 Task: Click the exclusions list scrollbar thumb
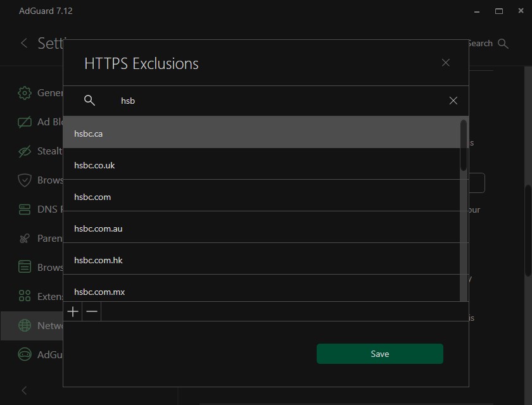click(464, 145)
